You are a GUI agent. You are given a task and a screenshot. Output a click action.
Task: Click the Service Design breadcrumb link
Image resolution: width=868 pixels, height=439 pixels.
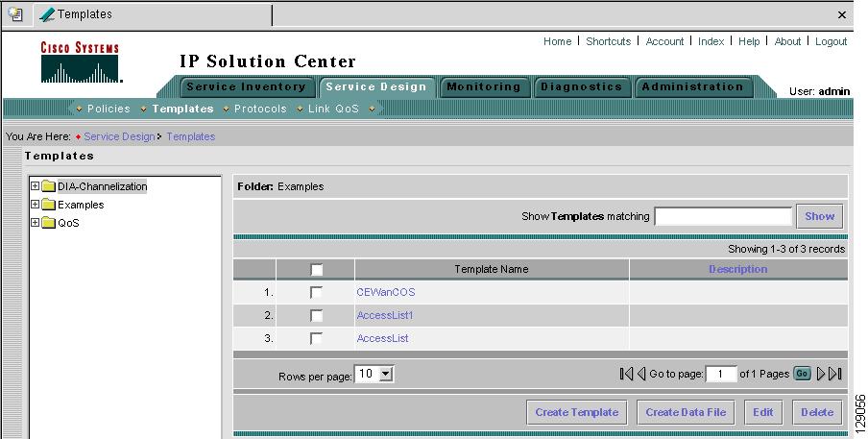point(120,136)
